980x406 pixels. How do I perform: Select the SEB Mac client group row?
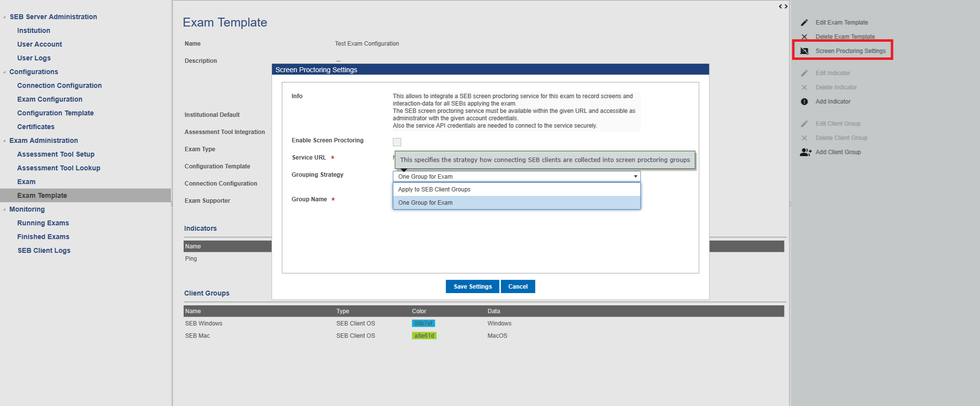[x=484, y=336]
